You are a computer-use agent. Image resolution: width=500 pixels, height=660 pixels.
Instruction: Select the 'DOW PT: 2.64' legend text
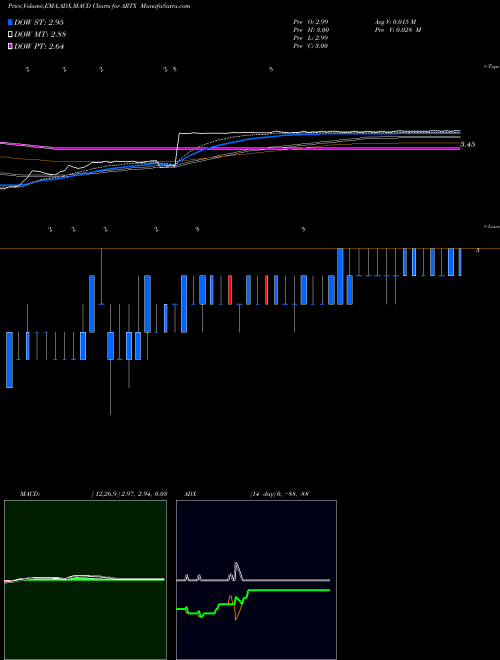pyautogui.click(x=39, y=47)
